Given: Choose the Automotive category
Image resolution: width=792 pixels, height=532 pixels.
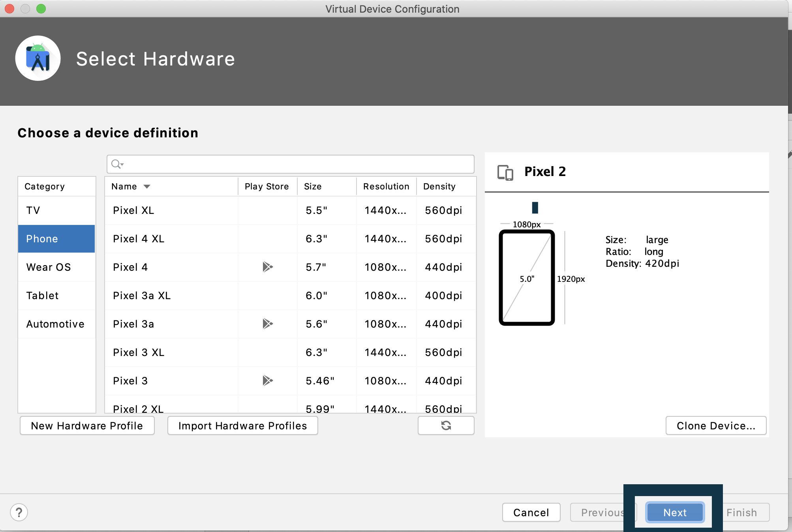Looking at the screenshot, I should (55, 324).
